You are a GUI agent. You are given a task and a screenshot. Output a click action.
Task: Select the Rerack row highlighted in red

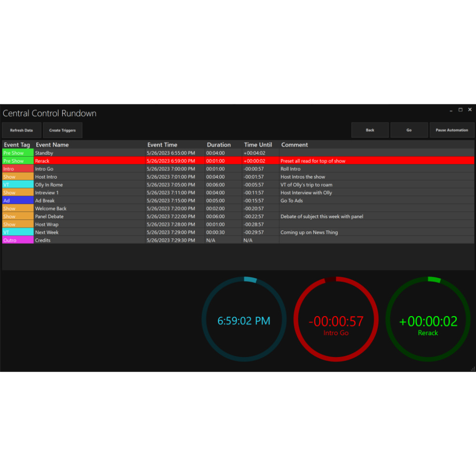(x=238, y=161)
